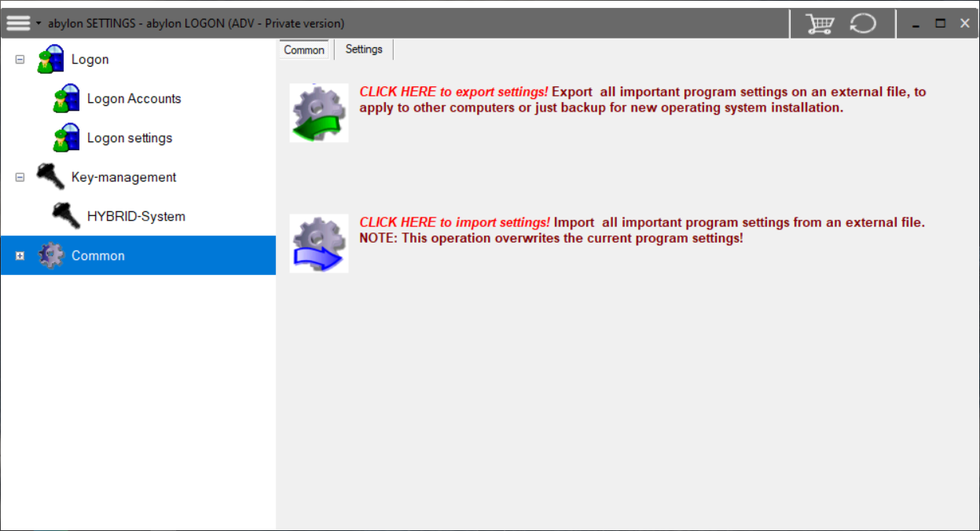Close the abylon SETTINGS window
The image size is (980, 531).
coord(965,24)
